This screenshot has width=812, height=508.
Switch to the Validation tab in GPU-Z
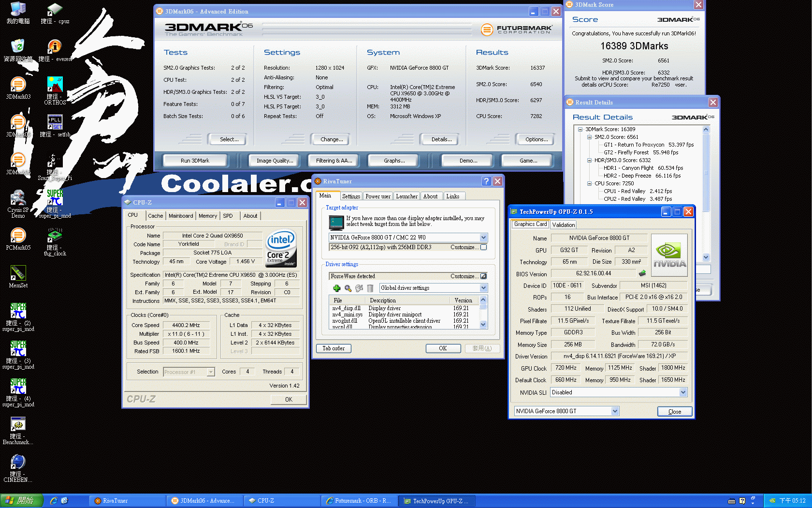(564, 225)
